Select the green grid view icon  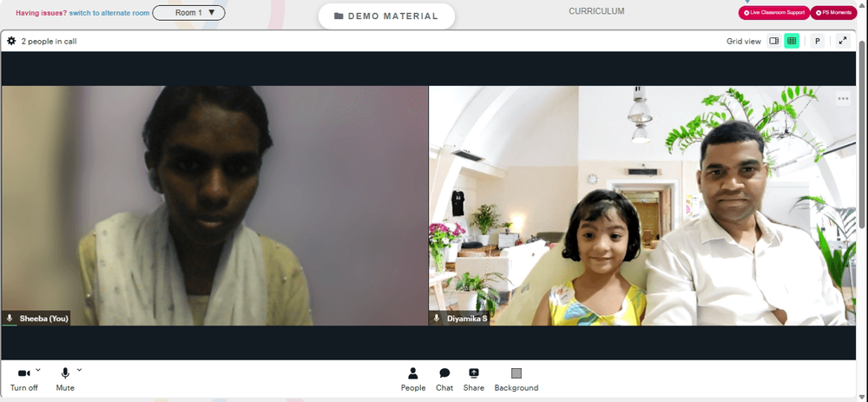tap(792, 41)
